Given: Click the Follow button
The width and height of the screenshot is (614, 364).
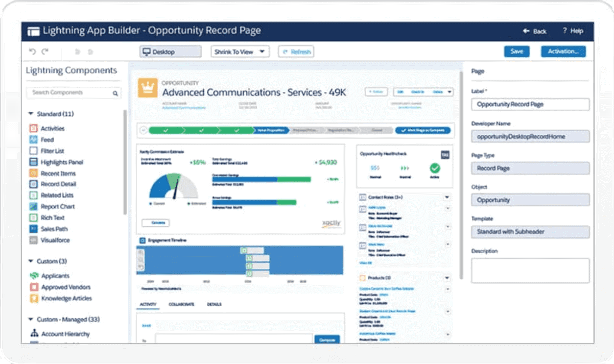Looking at the screenshot, I should (x=375, y=92).
